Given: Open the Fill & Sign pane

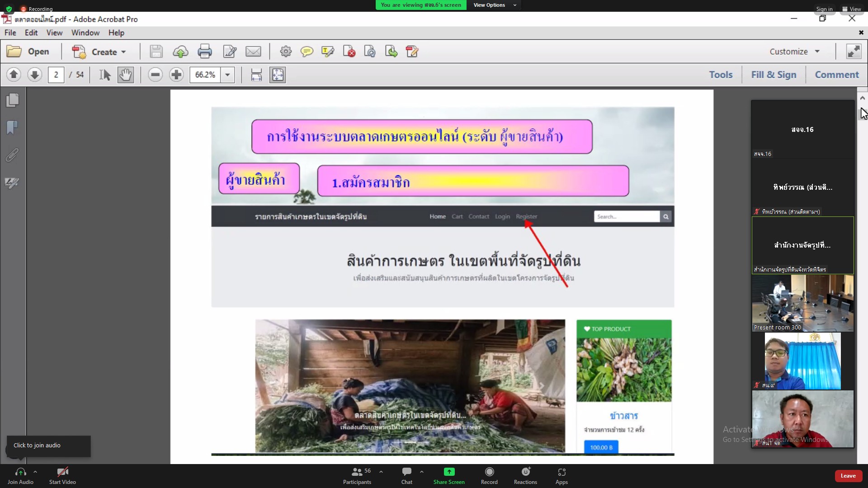Looking at the screenshot, I should tap(774, 75).
